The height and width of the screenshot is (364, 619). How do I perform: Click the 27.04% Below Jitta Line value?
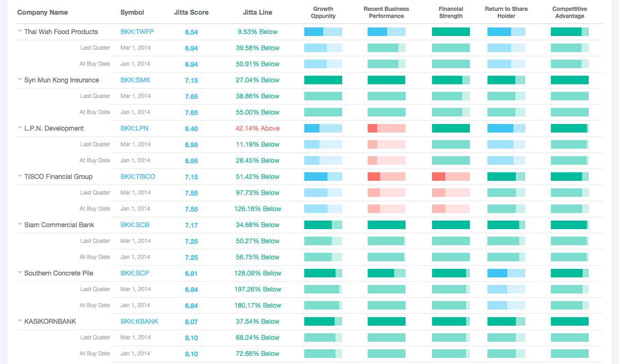click(x=257, y=80)
